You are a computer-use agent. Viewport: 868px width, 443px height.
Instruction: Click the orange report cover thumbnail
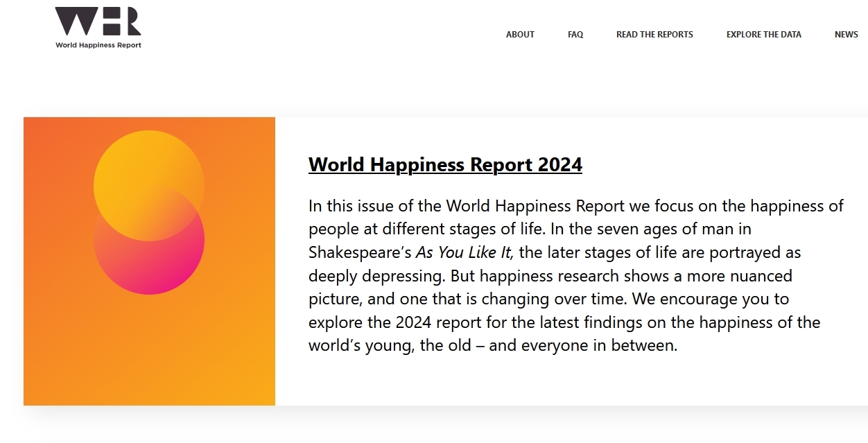[x=149, y=261]
